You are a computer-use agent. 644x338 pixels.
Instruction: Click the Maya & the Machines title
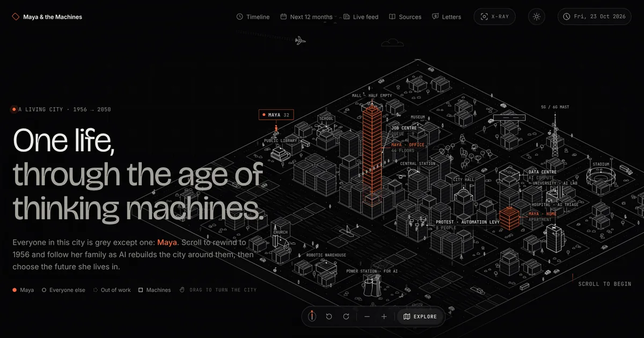53,17
